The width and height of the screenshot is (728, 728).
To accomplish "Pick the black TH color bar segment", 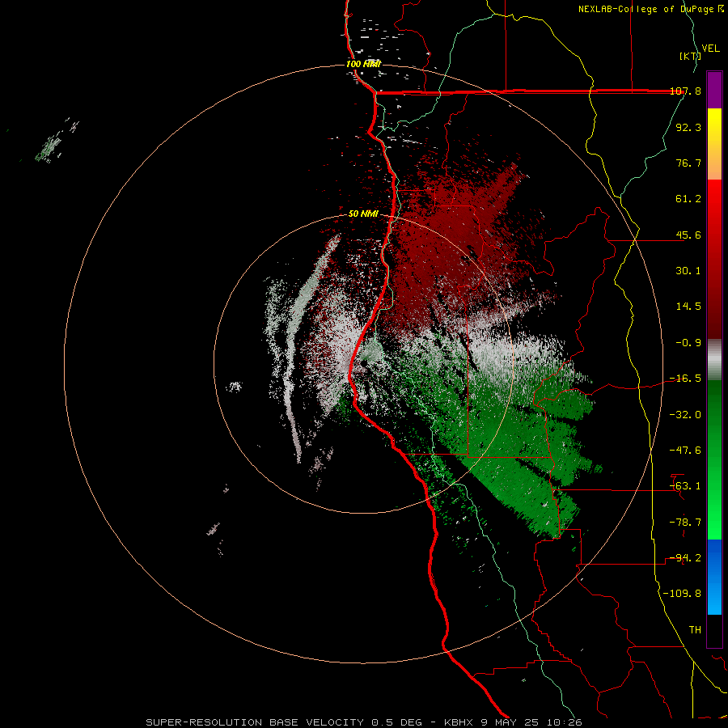I will coord(714,632).
